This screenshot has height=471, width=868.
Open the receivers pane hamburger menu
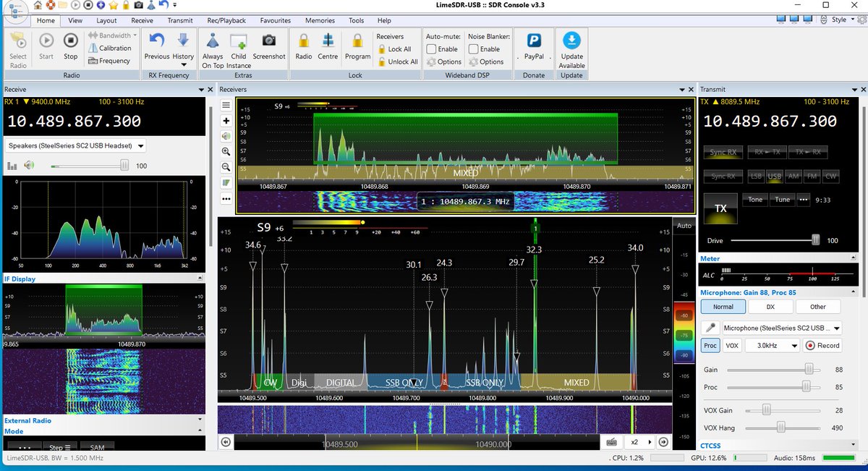tap(226, 106)
